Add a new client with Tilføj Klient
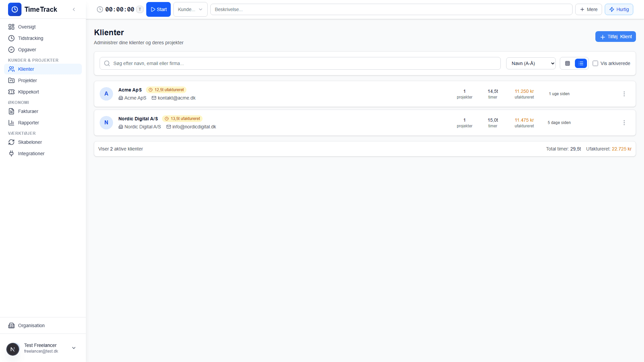 [x=615, y=37]
